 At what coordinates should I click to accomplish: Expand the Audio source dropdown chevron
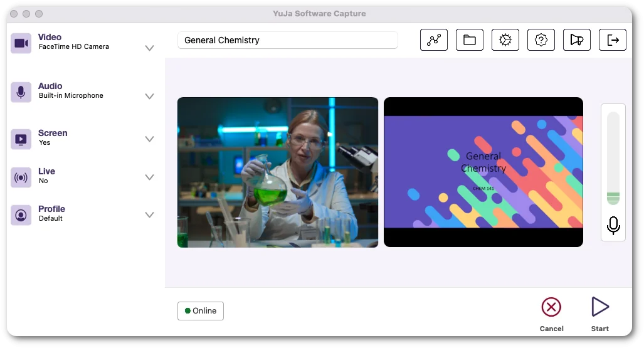(x=149, y=96)
